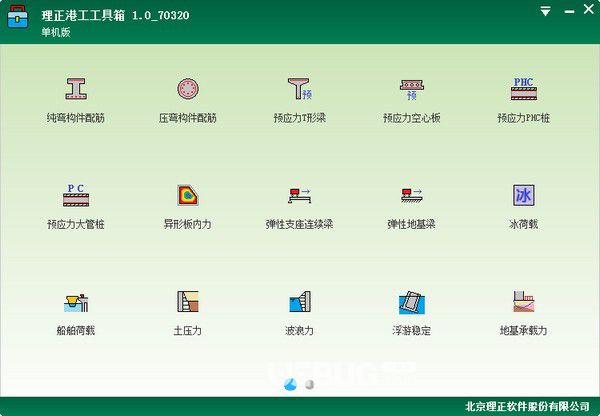600x416 pixels.
Task: Click the 浮游稳定 text label
Action: tap(412, 331)
